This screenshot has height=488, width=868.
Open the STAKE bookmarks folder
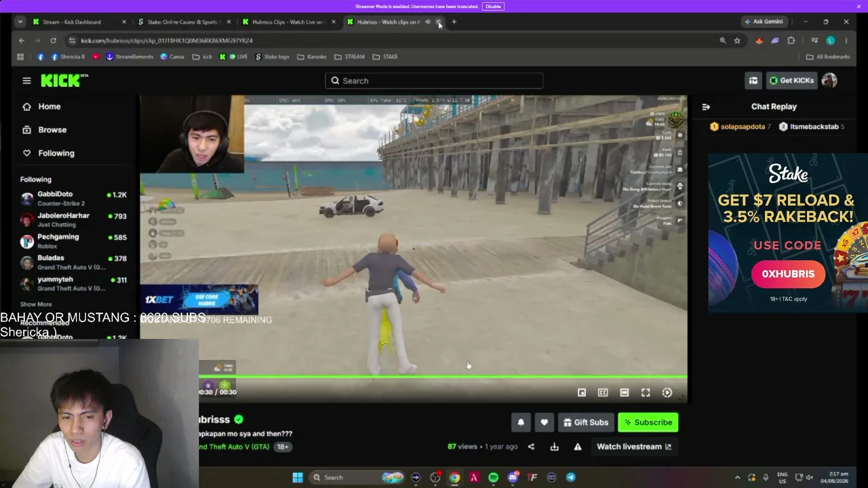(385, 57)
